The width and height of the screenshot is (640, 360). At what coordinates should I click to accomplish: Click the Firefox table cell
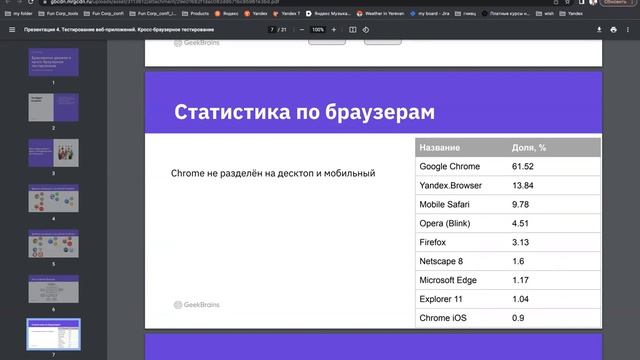(432, 242)
